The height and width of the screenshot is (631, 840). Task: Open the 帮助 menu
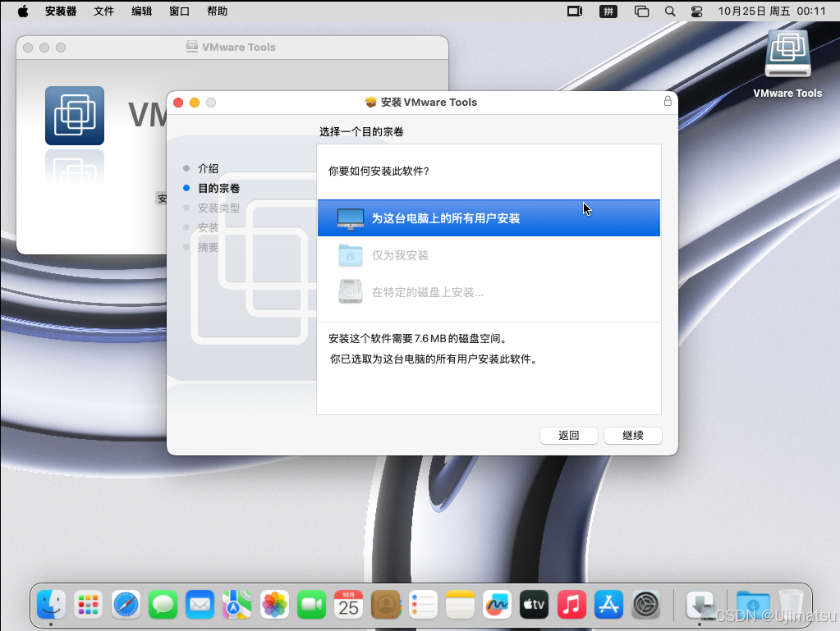(217, 11)
